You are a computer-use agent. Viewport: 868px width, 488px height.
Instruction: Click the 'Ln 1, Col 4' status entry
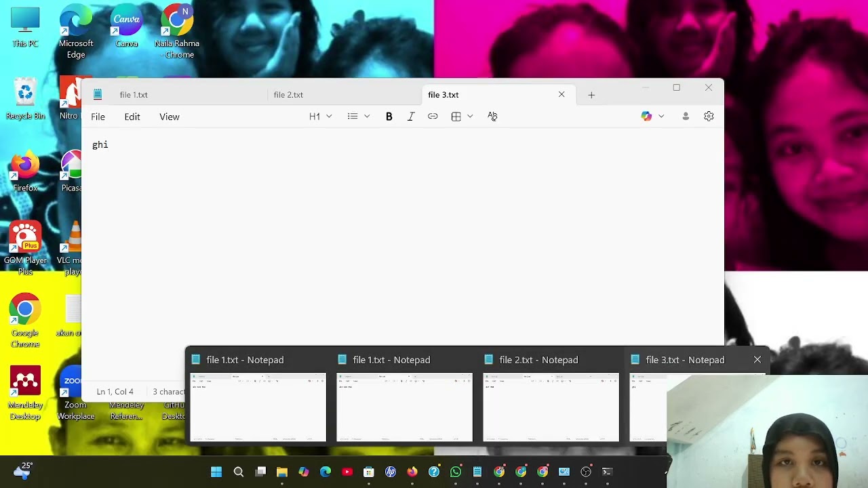pos(115,392)
